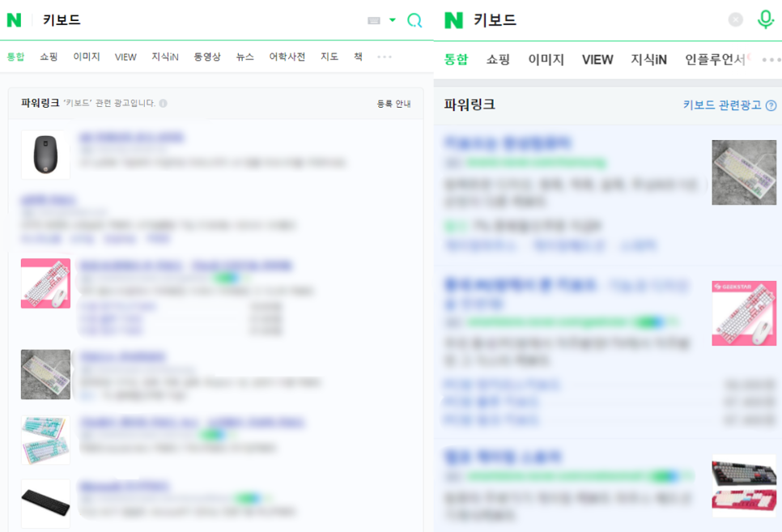Switch to 이미지 tab in desktop view
Viewport: 782px width, 532px height.
click(87, 57)
